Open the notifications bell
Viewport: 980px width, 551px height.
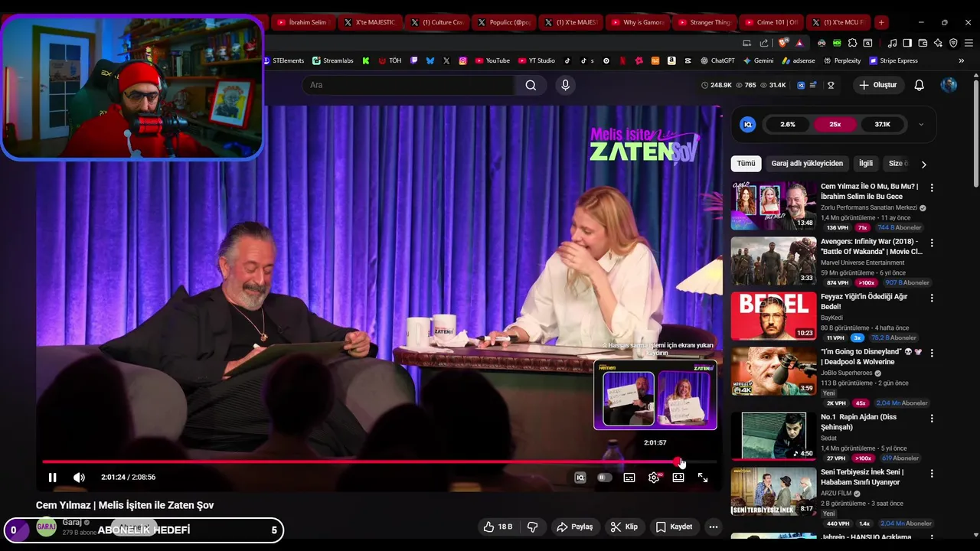(920, 85)
